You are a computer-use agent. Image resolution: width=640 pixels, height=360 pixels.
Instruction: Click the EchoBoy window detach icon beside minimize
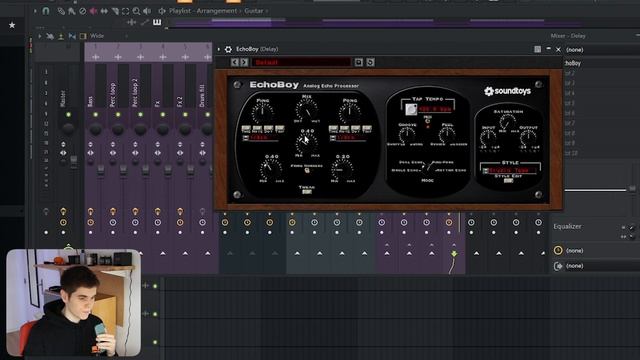(538, 49)
